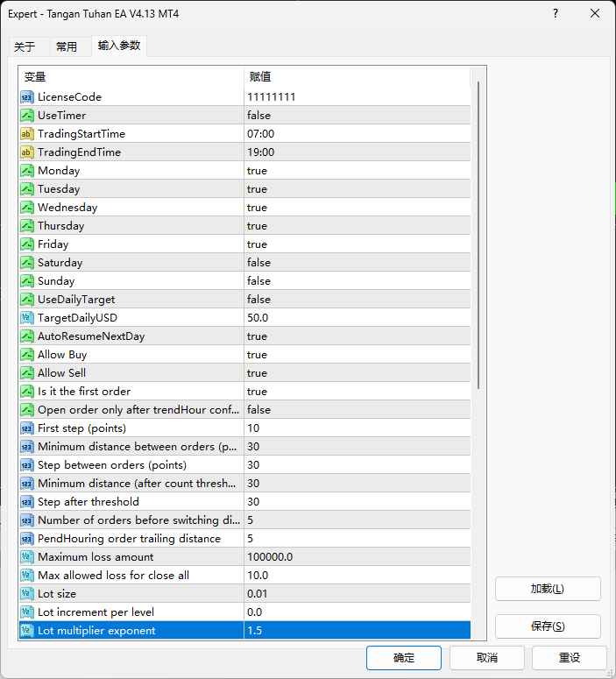616x679 pixels.
Task: Click the vertical scrollbar of the parameter list
Action: click(x=478, y=235)
